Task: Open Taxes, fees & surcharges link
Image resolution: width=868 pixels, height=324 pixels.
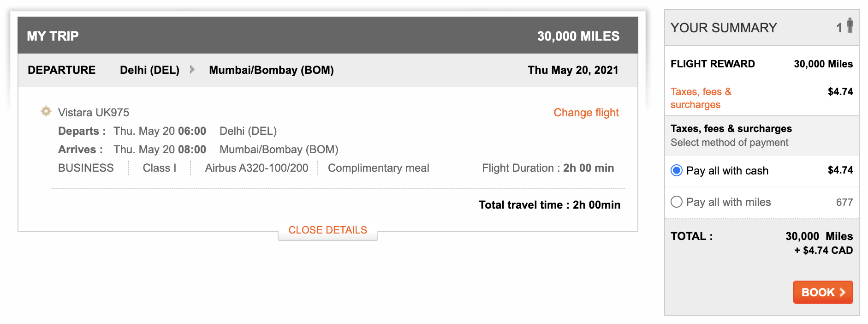Action: pyautogui.click(x=701, y=98)
